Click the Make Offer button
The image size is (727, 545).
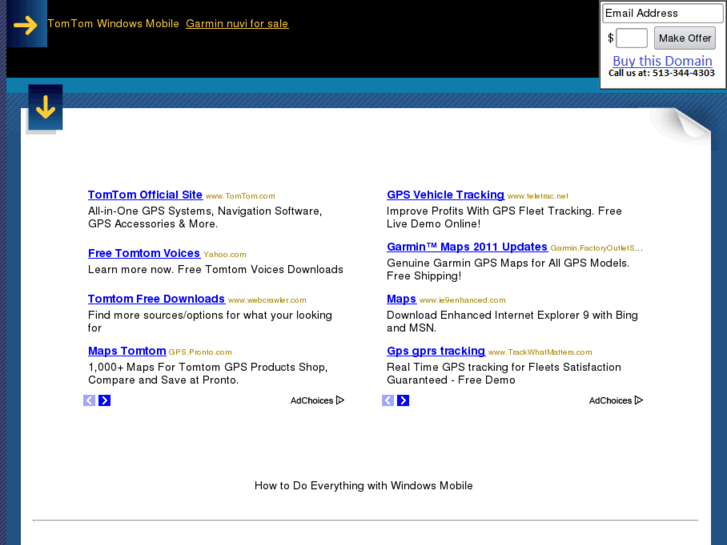685,38
